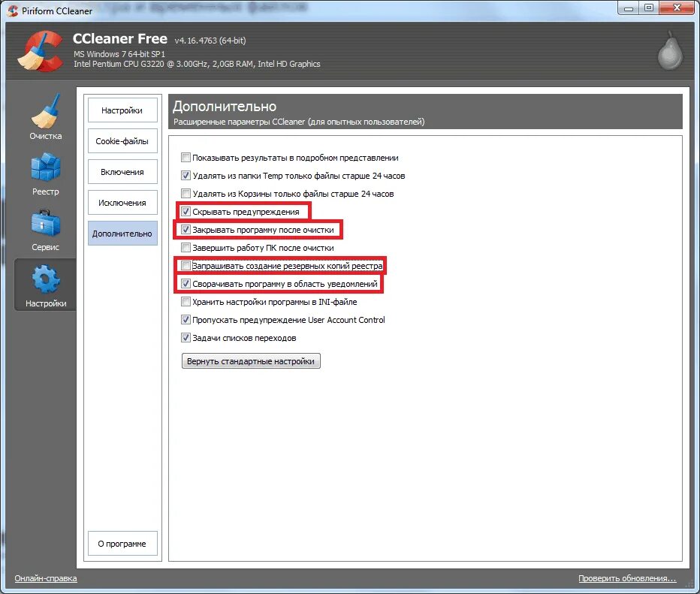700x594 pixels.
Task: Click Расширенные параметры CCleaner subtitle
Action: tap(299, 122)
